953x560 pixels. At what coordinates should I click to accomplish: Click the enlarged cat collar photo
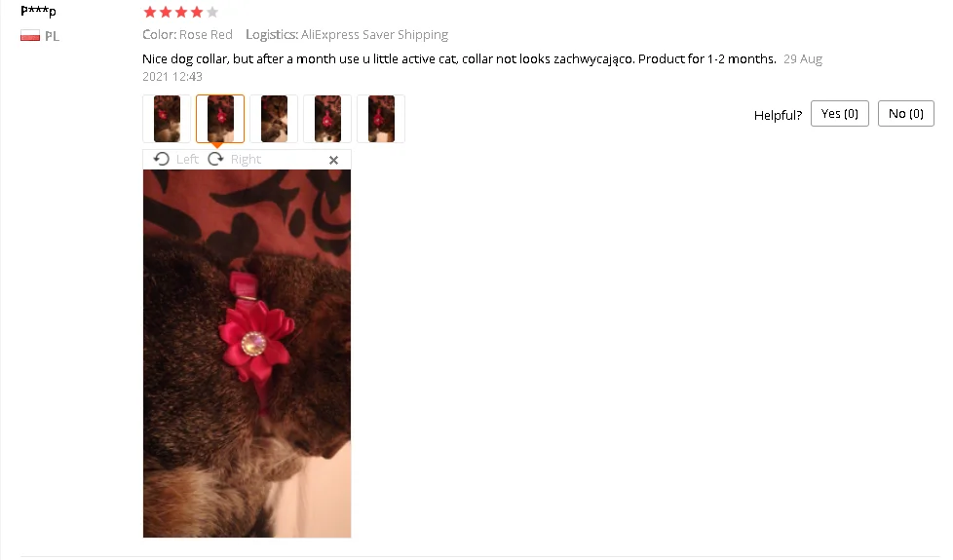tap(247, 354)
